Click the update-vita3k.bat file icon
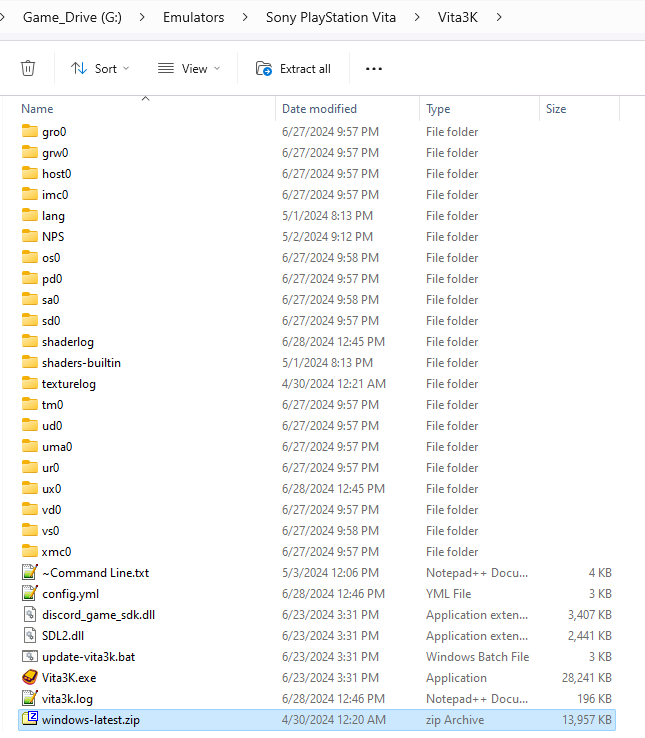The height and width of the screenshot is (738, 645). 30,656
